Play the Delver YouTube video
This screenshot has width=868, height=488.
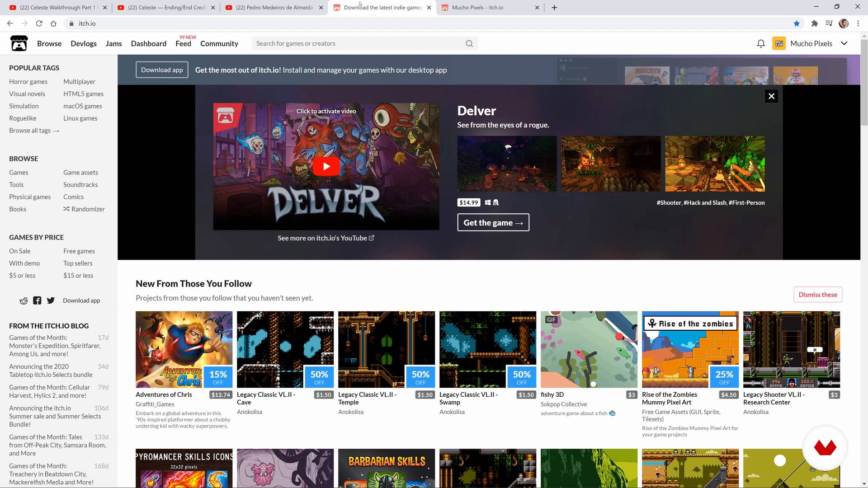(x=326, y=166)
